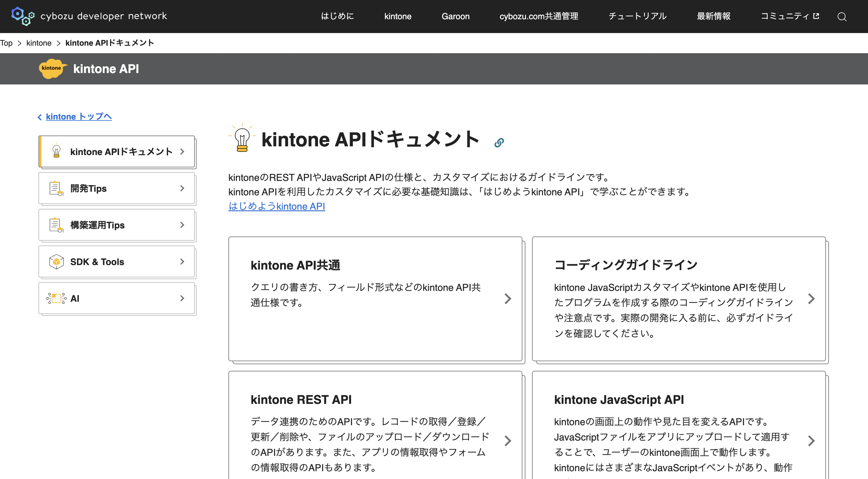The height and width of the screenshot is (479, 868).
Task: Click the kintone cloud icon in the banner
Action: (x=53, y=69)
